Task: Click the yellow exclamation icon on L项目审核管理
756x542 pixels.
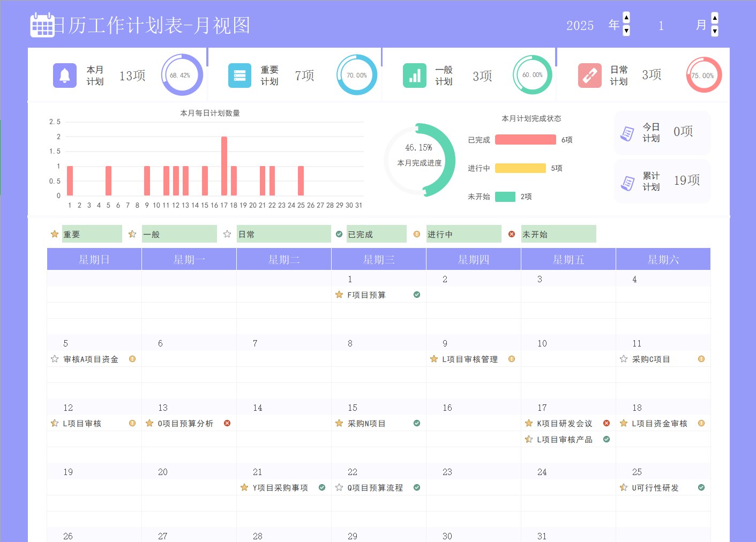Action: 511,359
